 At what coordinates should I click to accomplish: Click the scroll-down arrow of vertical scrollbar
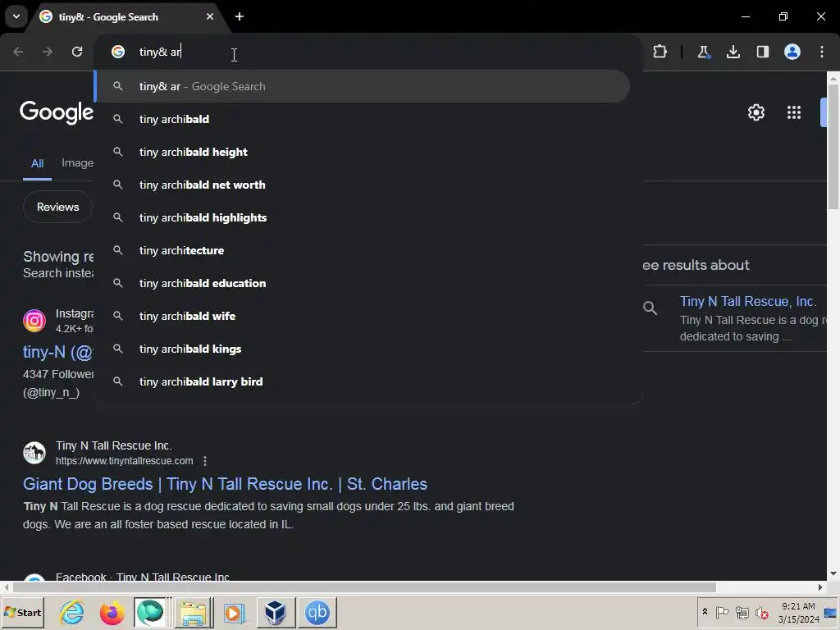click(x=833, y=573)
